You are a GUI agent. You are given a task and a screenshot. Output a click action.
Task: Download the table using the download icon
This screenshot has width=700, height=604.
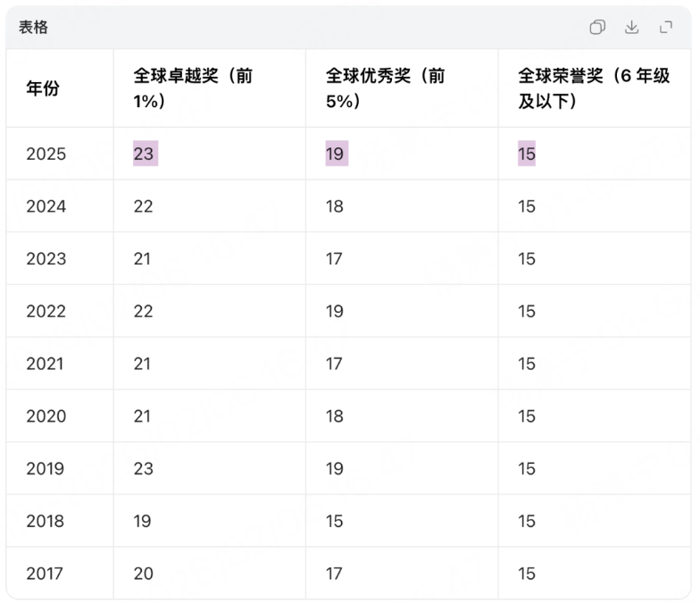click(631, 28)
